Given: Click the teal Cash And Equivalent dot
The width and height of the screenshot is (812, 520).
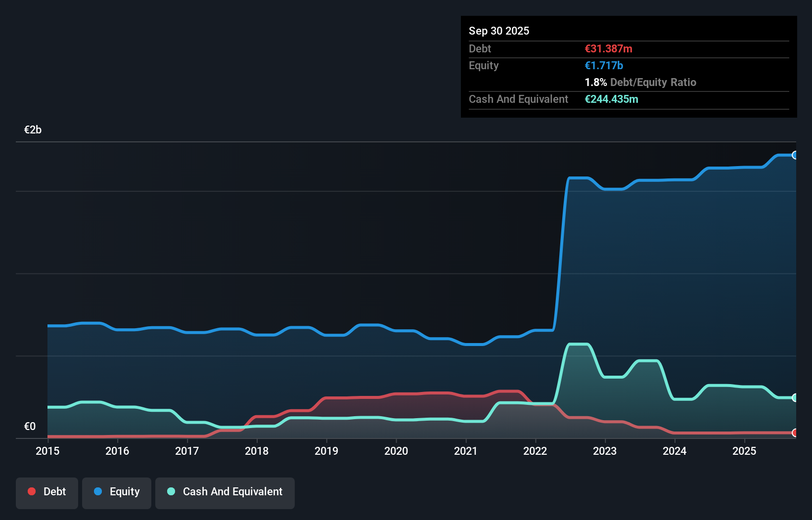Looking at the screenshot, I should 171,491.
